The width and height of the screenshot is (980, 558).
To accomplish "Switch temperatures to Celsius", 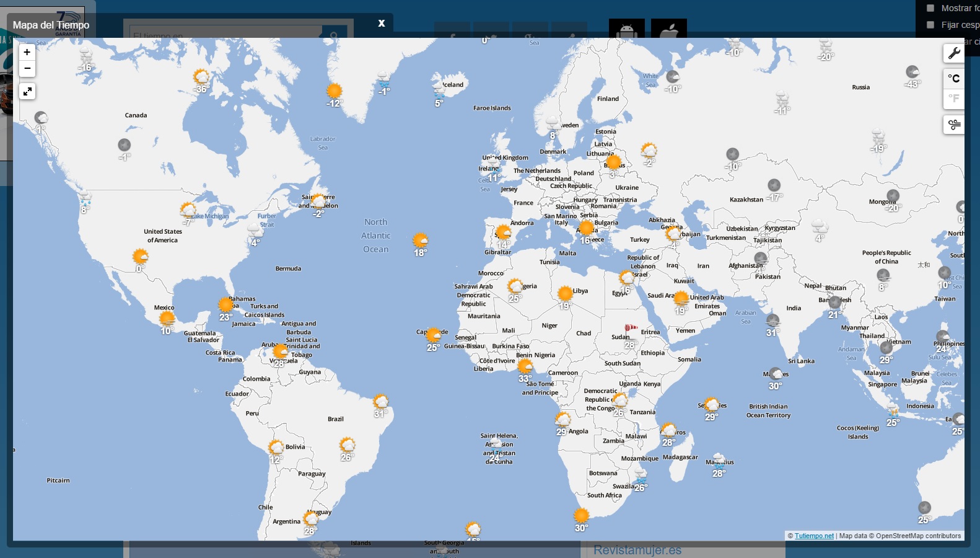I will tap(954, 78).
